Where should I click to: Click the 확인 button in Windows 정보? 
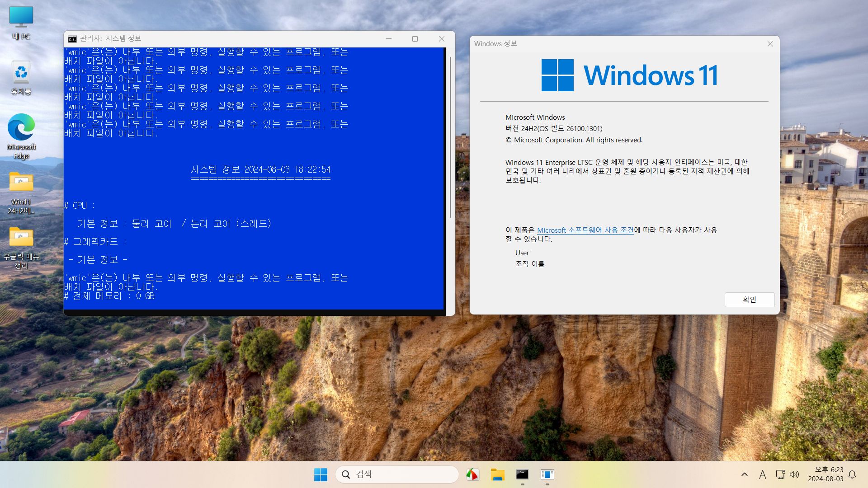coord(749,300)
